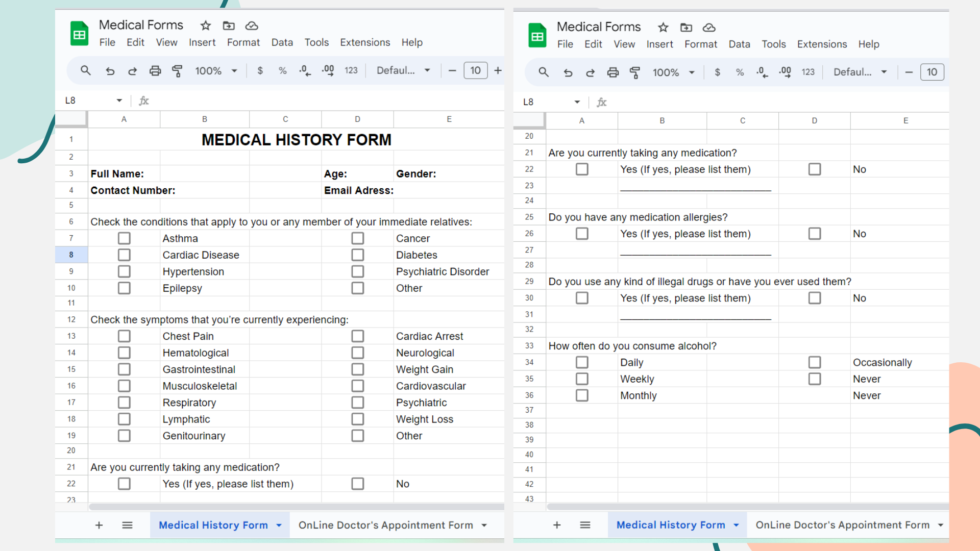
Task: Check the Daily alcohol checkbox
Action: pyautogui.click(x=582, y=362)
